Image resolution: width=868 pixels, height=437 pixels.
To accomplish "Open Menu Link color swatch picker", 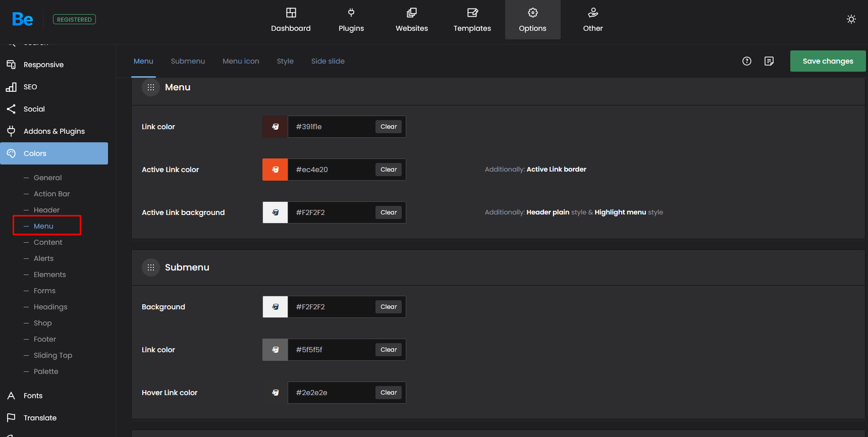I will (275, 127).
